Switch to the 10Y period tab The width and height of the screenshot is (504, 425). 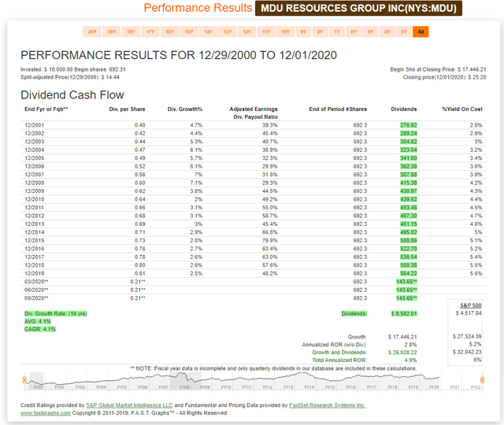285,31
